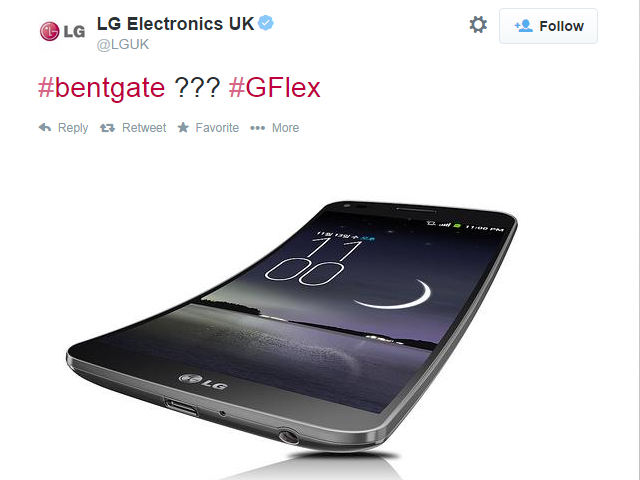Select the Reply text action
Image resolution: width=640 pixels, height=480 pixels.
click(x=73, y=128)
